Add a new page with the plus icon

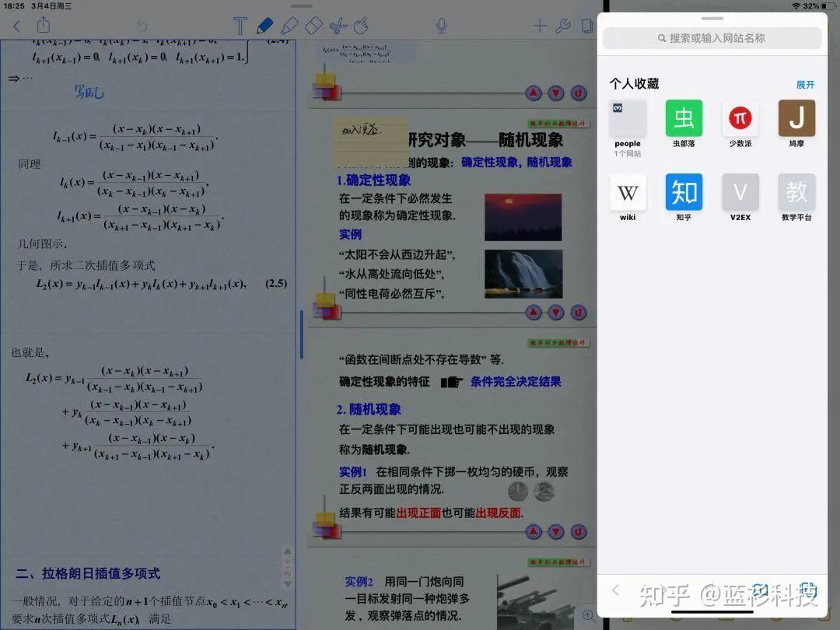540,26
